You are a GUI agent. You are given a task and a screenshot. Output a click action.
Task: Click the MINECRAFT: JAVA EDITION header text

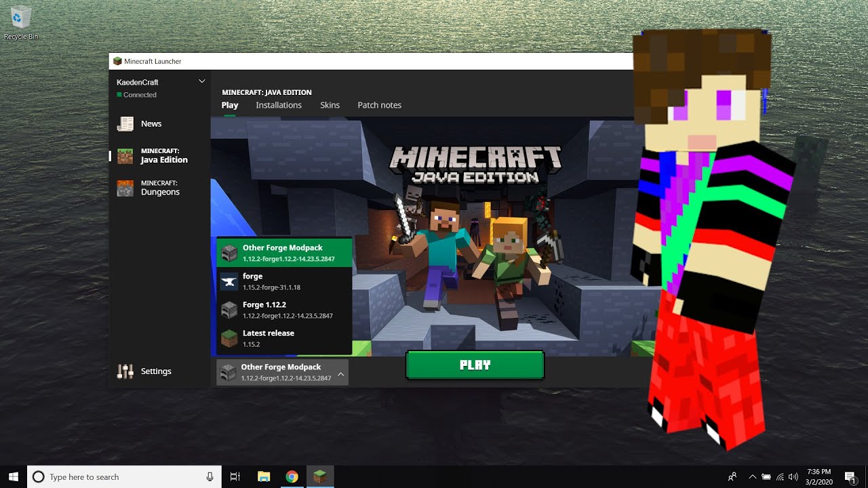click(x=267, y=92)
